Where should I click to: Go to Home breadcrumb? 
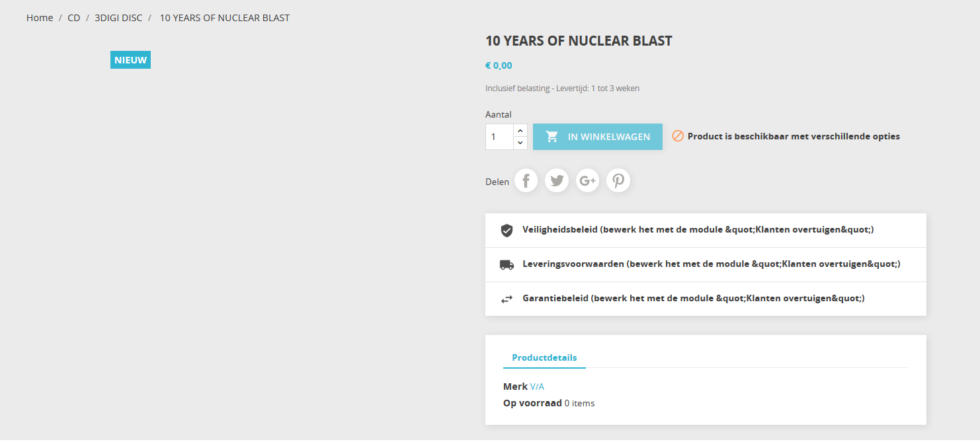click(40, 18)
